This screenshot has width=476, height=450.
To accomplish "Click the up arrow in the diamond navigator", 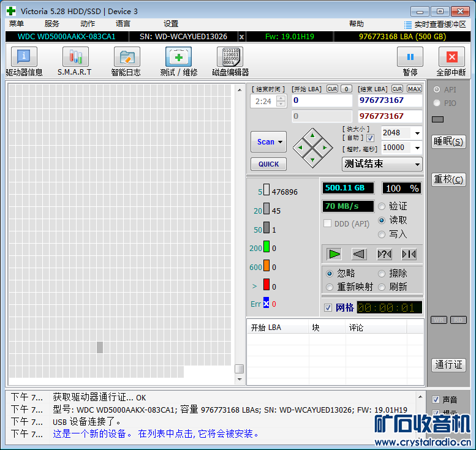I will 312,135.
